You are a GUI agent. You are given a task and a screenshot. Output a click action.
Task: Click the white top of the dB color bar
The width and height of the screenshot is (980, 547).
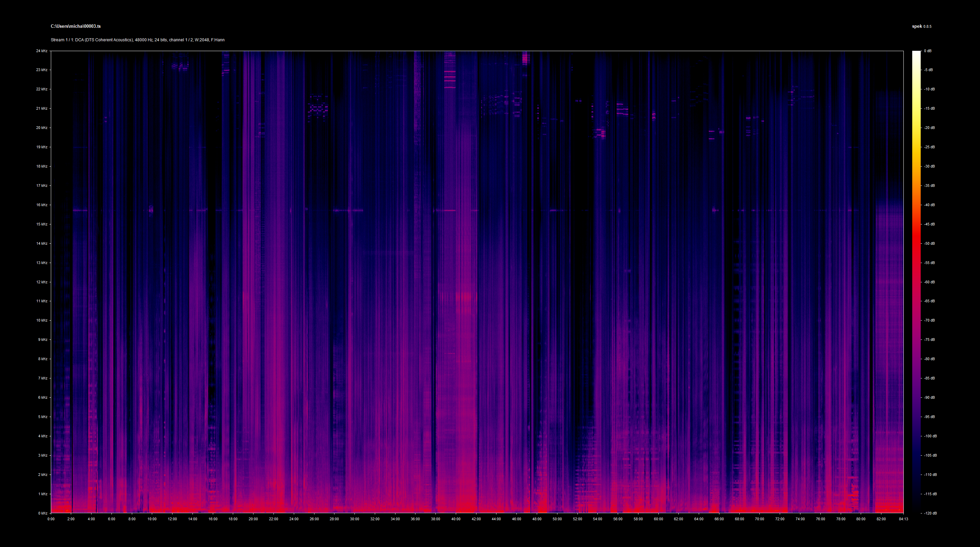point(916,53)
